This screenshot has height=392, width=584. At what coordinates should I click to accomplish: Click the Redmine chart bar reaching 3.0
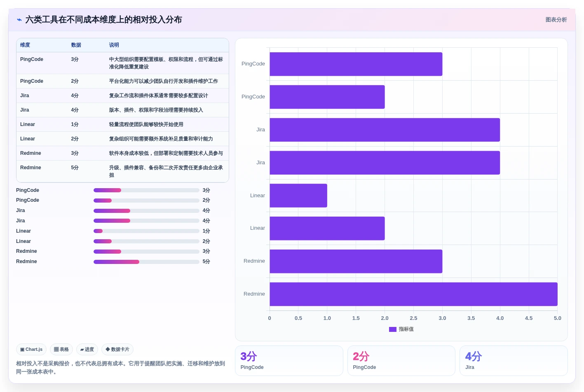pyautogui.click(x=356, y=261)
